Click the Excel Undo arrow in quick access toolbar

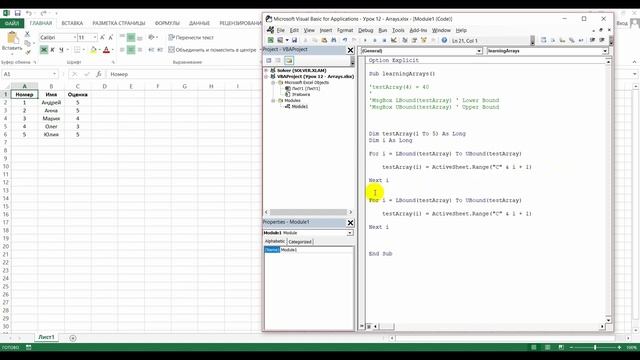point(29,13)
